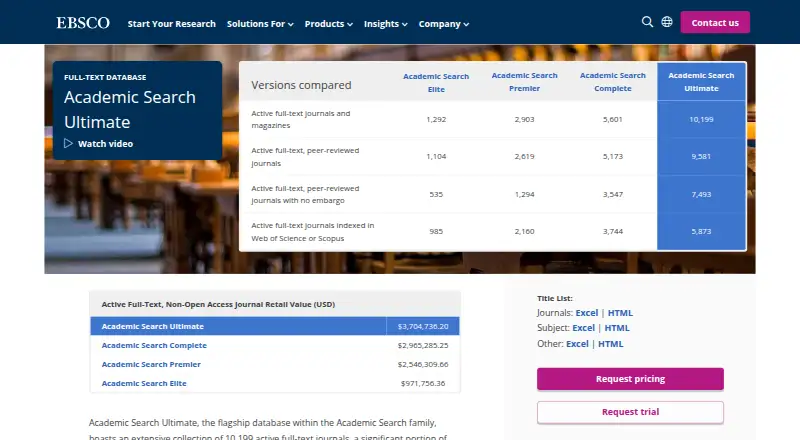Open the site search magnifier icon
Screen dimensions: 800x440
pyautogui.click(x=647, y=22)
